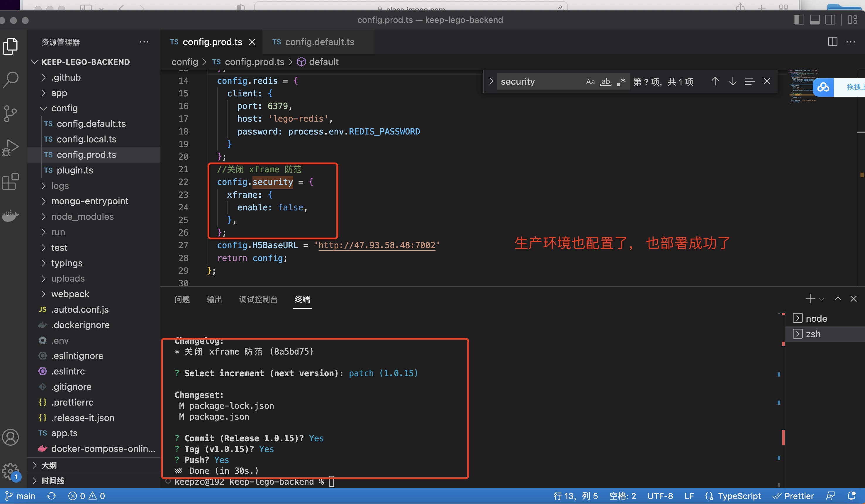Toggle bottom panel layout button
This screenshot has height=504, width=865.
coord(815,20)
